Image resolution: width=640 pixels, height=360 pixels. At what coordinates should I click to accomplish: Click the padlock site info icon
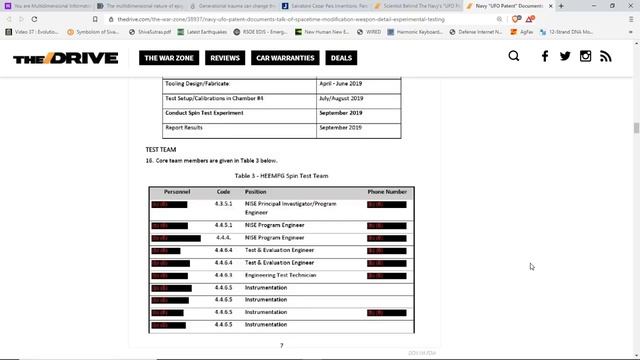click(111, 19)
